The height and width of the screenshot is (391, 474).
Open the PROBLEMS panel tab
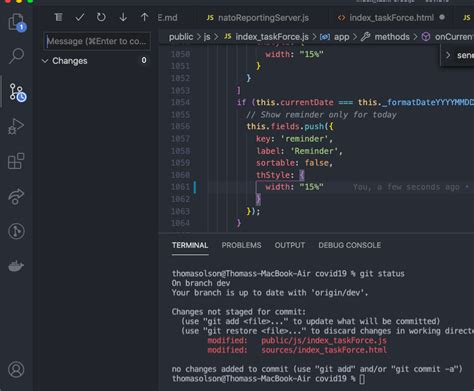[241, 245]
